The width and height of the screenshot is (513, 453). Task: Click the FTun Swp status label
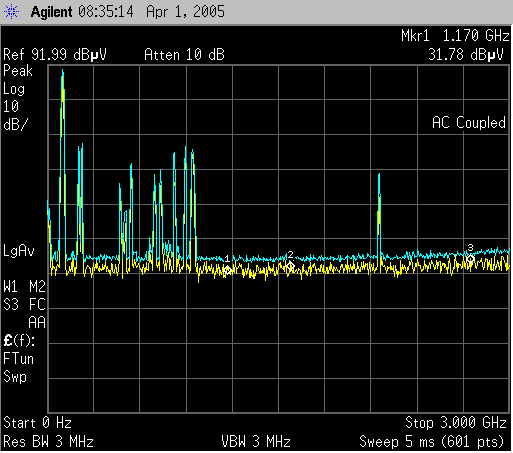pyautogui.click(x=19, y=368)
